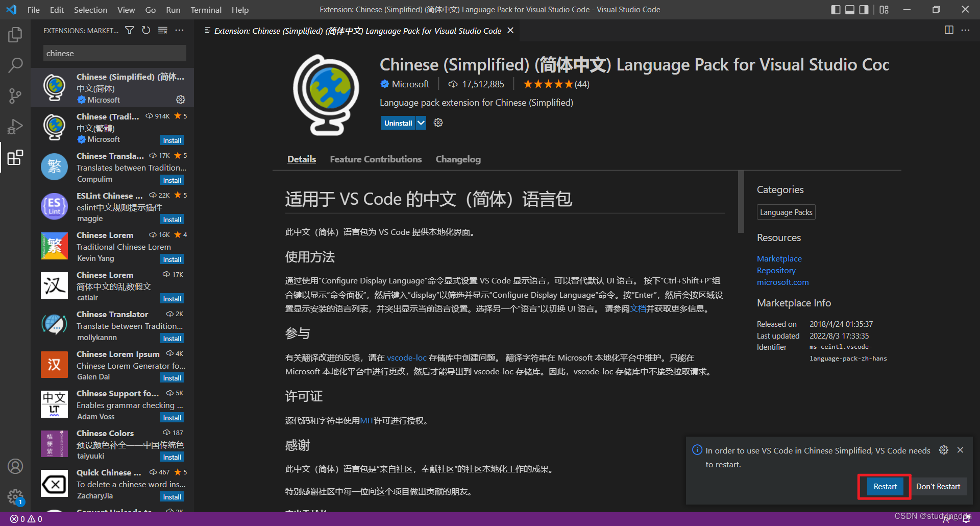
Task: Install ESLint Chinese by maggie
Action: coord(172,220)
